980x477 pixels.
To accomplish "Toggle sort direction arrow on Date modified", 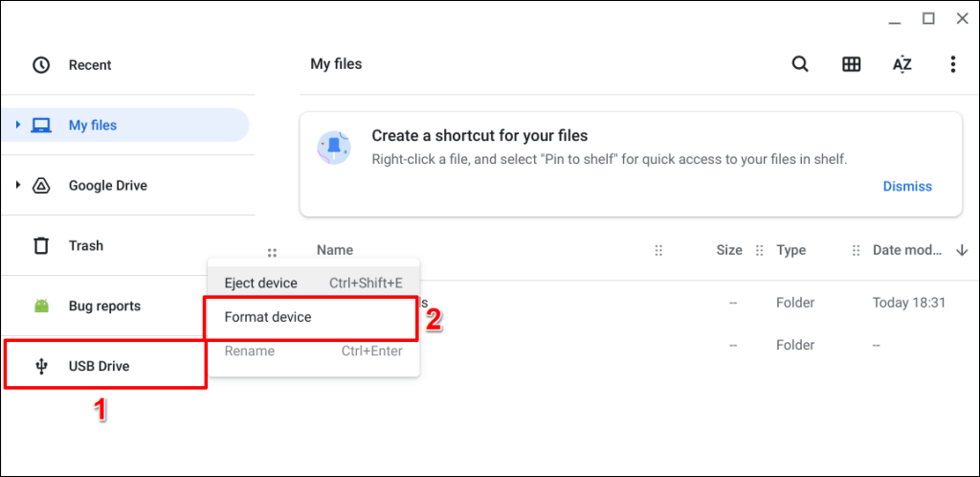I will (x=962, y=251).
